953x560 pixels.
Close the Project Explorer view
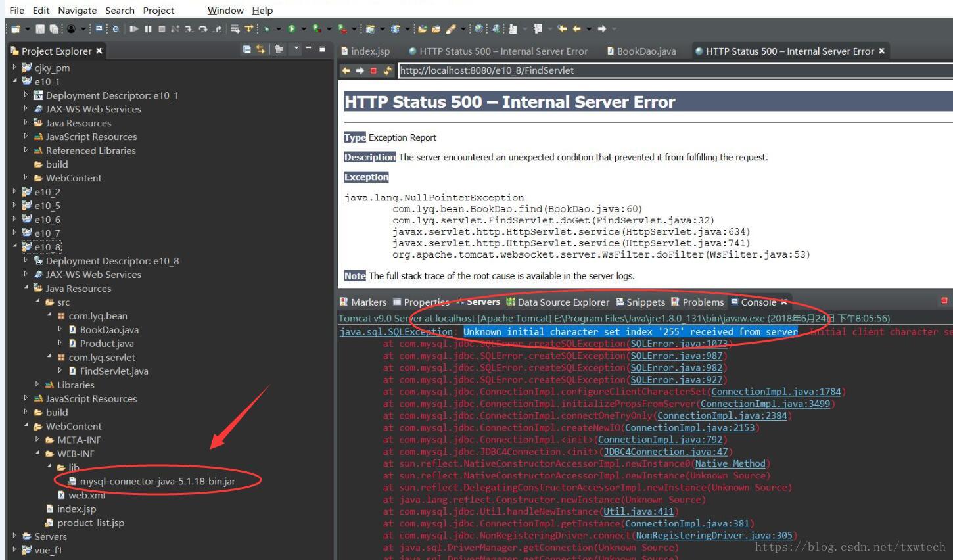tap(99, 51)
